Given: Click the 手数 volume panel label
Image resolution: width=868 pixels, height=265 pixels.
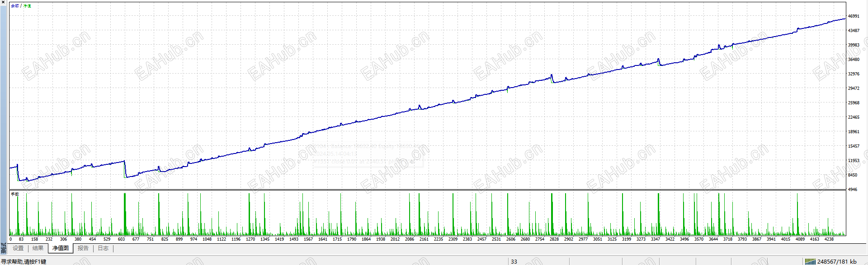Looking at the screenshot, I should (15, 194).
